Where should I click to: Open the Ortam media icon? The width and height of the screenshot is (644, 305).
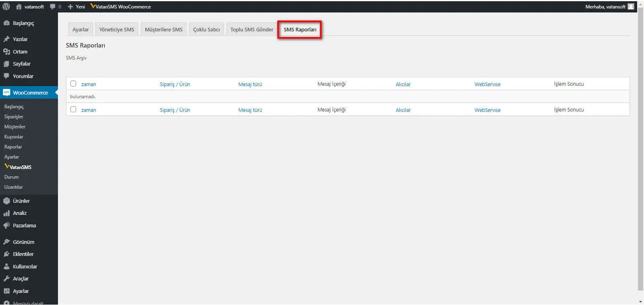[6, 52]
